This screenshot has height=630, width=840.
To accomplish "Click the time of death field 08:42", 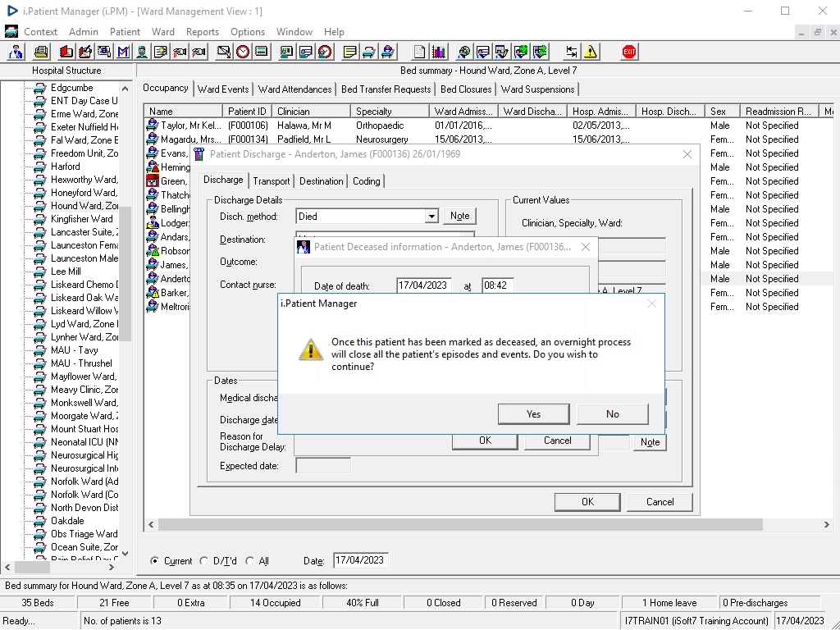I will point(498,285).
